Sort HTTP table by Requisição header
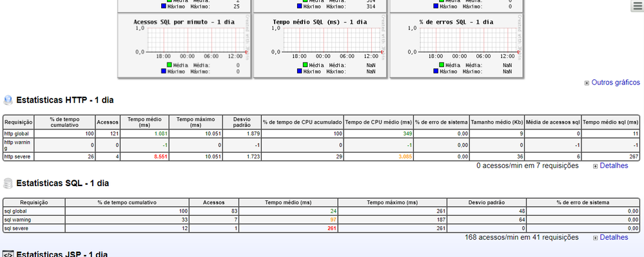 pyautogui.click(x=19, y=122)
